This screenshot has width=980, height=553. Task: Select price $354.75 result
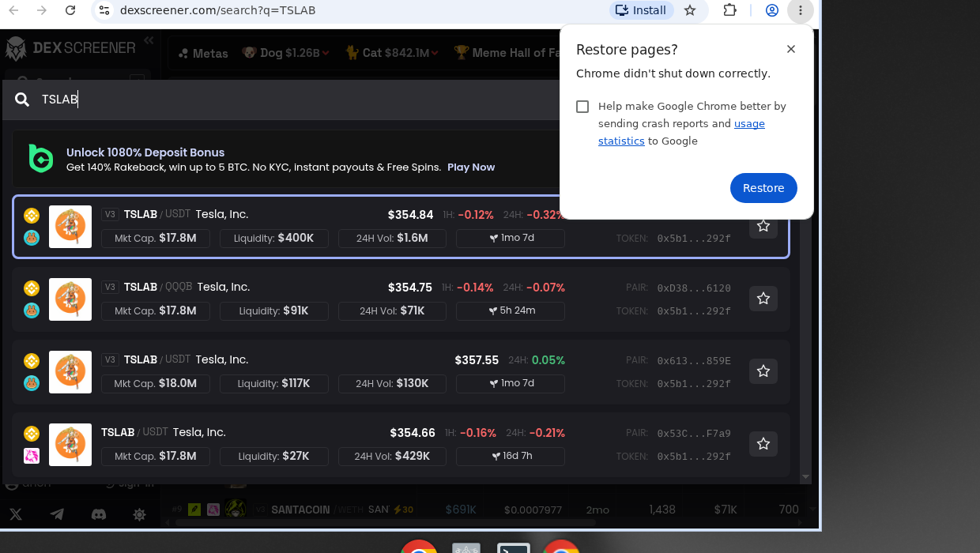[410, 288]
